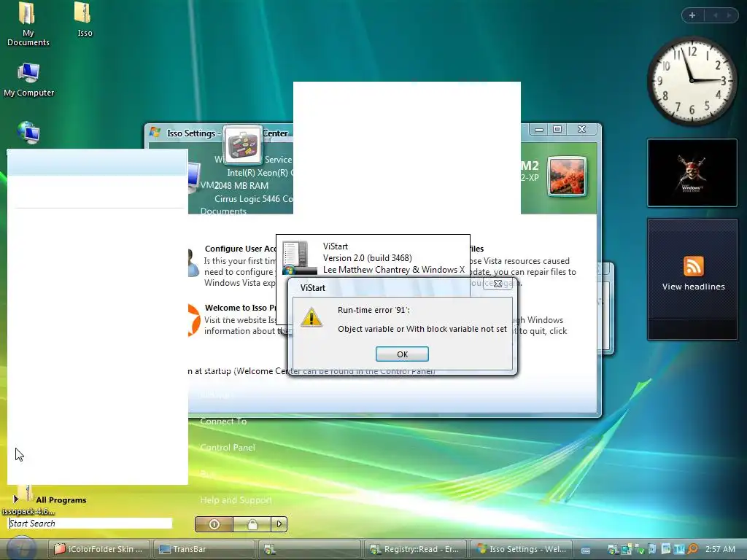Click the Isso Settings window title icon
This screenshot has height=560, width=747.
[155, 132]
